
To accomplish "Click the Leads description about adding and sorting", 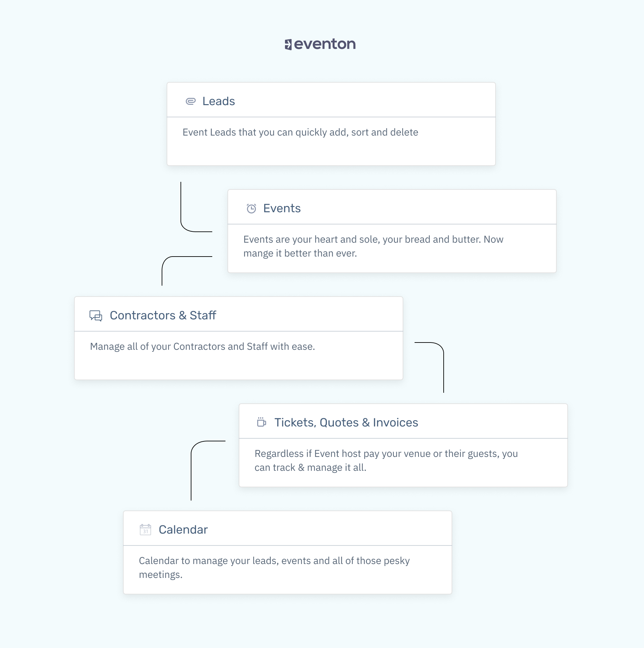I will [300, 133].
